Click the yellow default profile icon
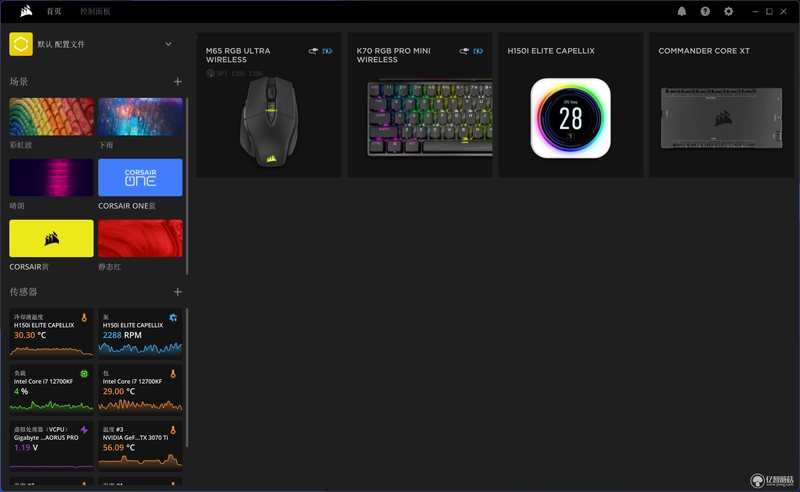 21,44
